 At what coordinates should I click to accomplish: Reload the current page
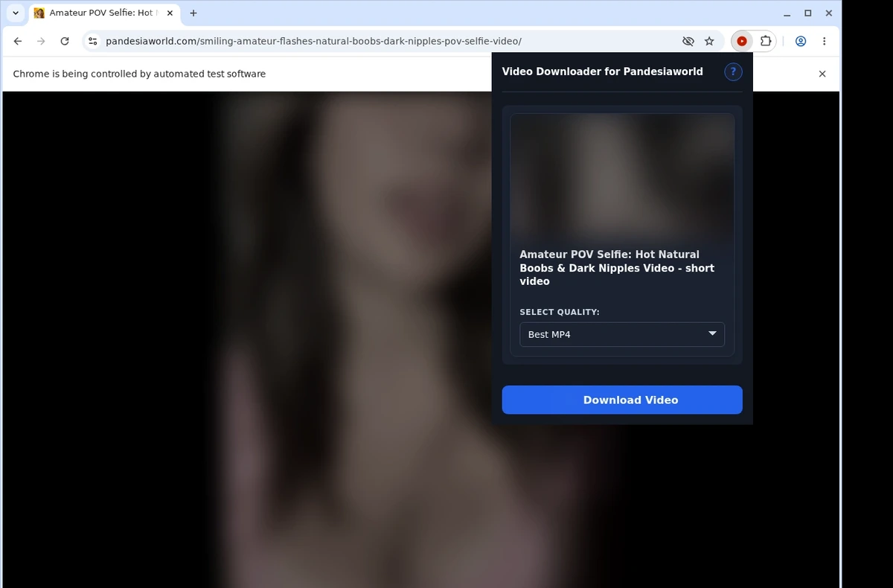tap(65, 42)
